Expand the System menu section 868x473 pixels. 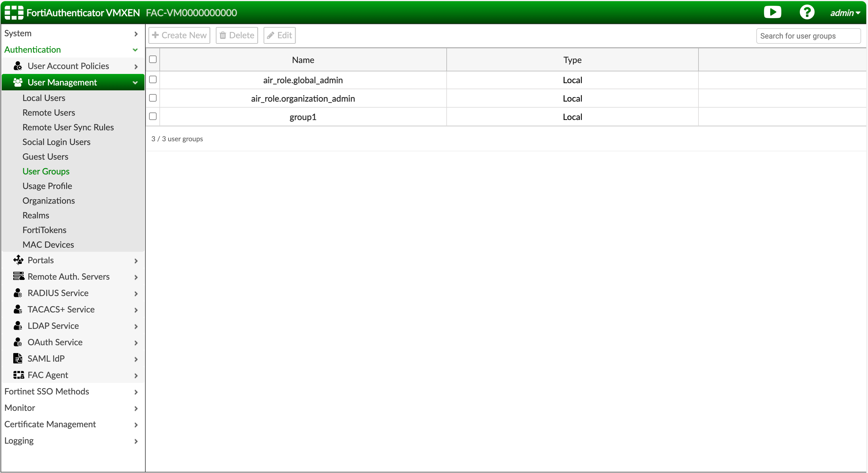71,33
